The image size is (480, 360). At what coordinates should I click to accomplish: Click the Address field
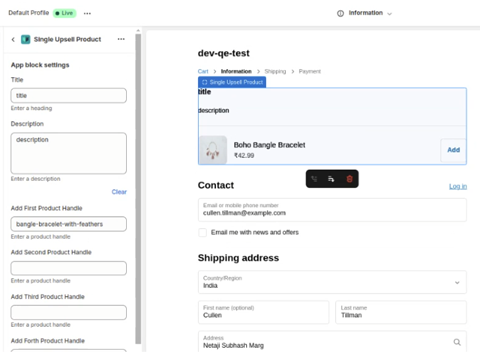[332, 342]
